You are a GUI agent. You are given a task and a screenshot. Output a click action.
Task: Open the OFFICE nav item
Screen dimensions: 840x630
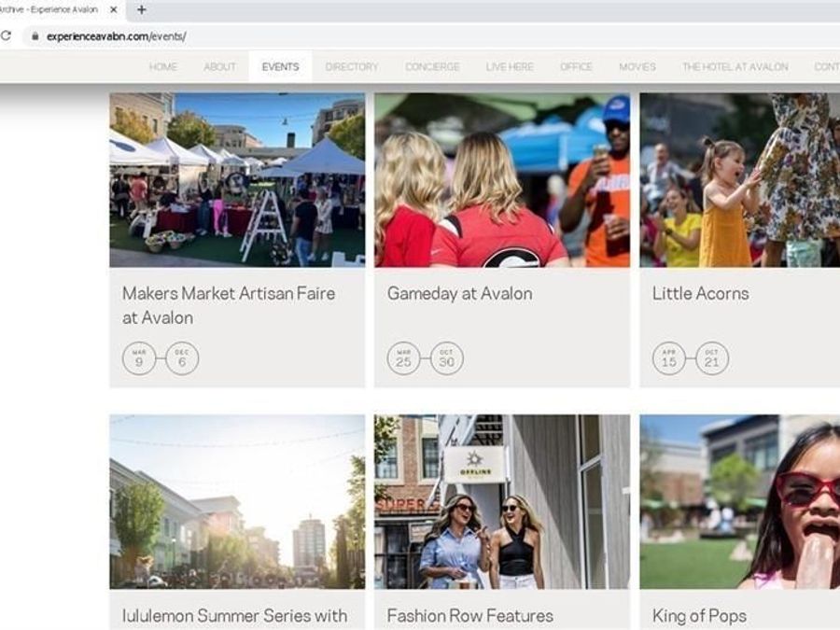coord(576,67)
